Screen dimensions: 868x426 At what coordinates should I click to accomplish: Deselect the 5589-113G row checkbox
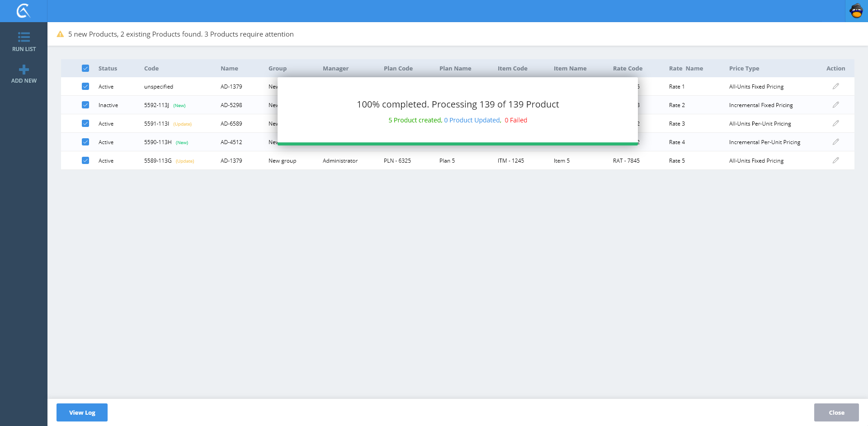pos(85,160)
